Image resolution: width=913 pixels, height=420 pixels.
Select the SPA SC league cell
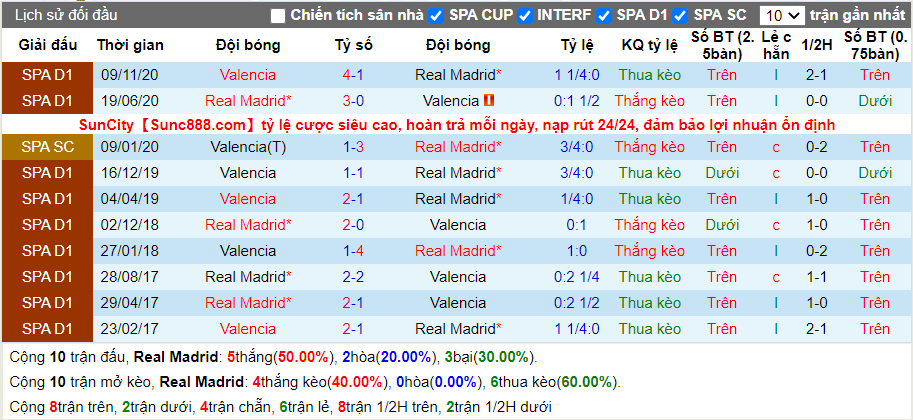(47, 147)
